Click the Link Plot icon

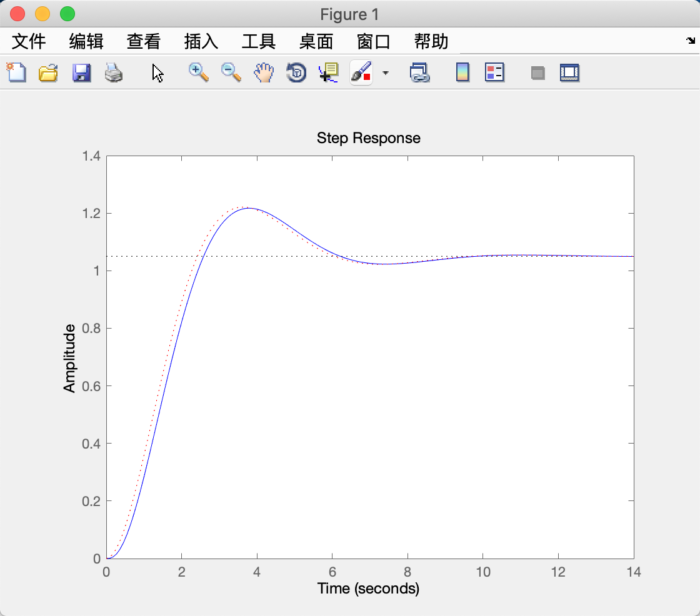click(419, 72)
